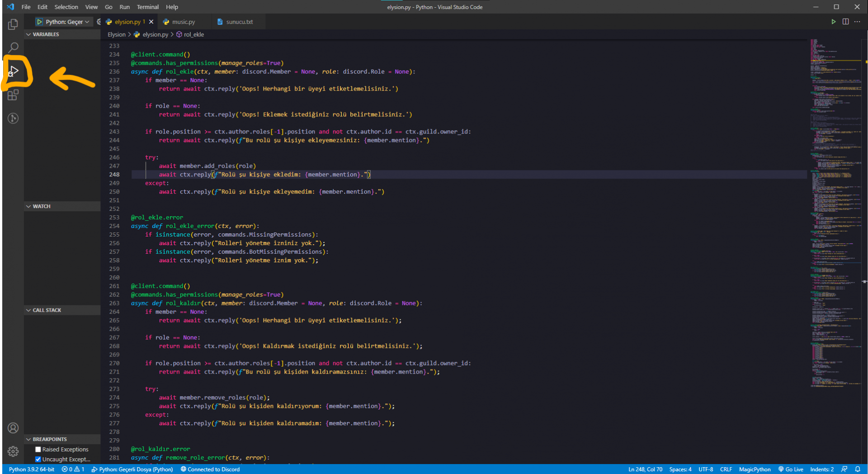The width and height of the screenshot is (868, 474).
Task: Click line number 248 in gutter
Action: (114, 175)
